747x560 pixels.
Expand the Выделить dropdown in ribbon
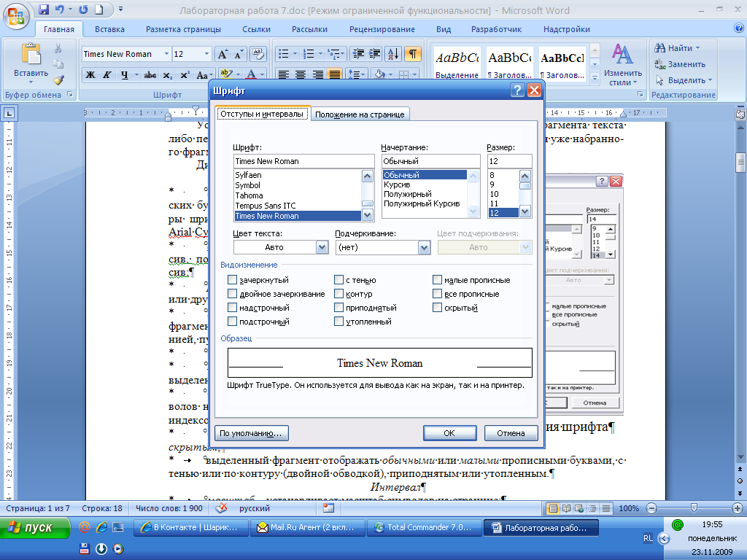[710, 80]
